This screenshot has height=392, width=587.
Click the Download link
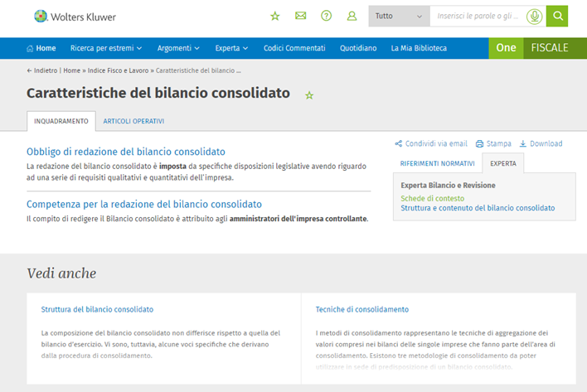click(x=541, y=143)
